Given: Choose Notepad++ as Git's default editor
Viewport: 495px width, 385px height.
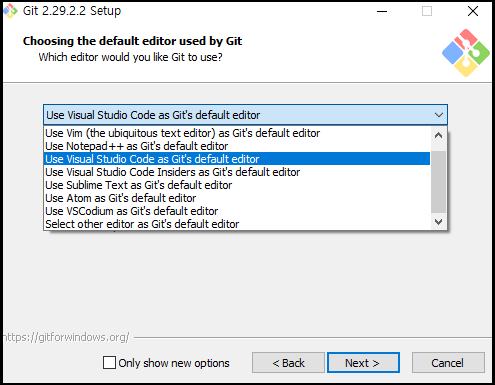Looking at the screenshot, I should 237,146.
